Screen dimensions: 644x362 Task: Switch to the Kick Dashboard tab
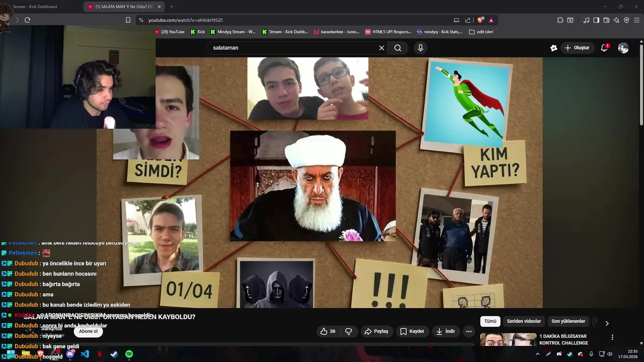pyautogui.click(x=34, y=7)
